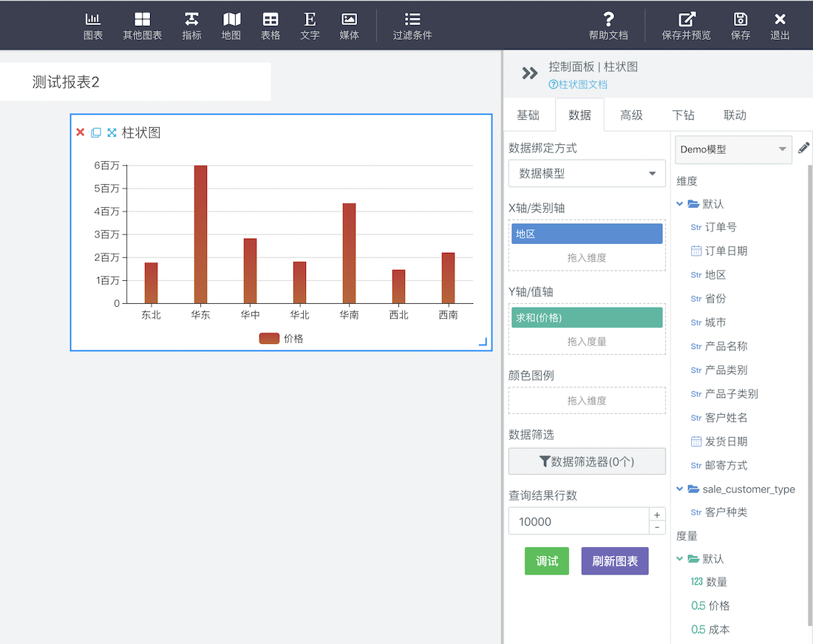The image size is (813, 644).
Task: Click the 发货日期 calendar icon
Action: 696,441
